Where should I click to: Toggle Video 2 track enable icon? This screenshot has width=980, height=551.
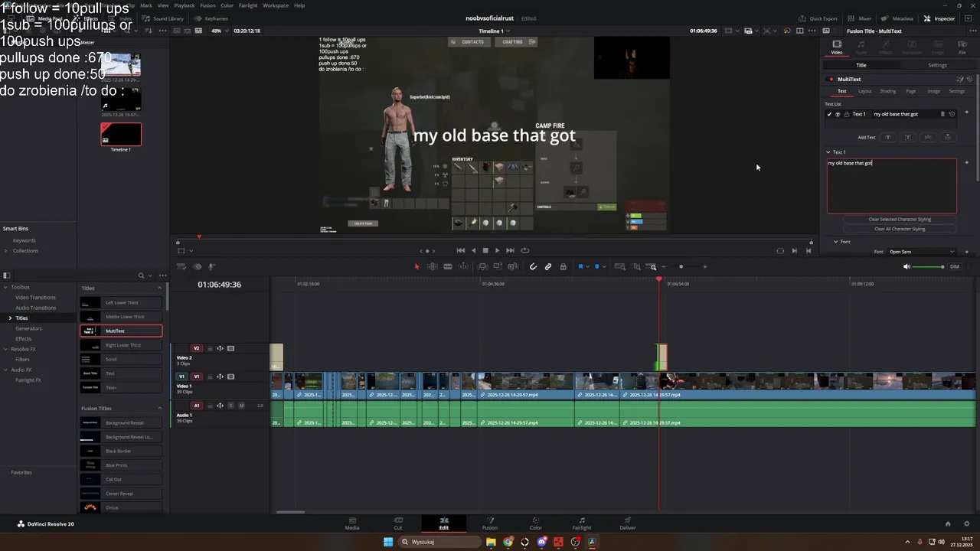click(x=230, y=348)
